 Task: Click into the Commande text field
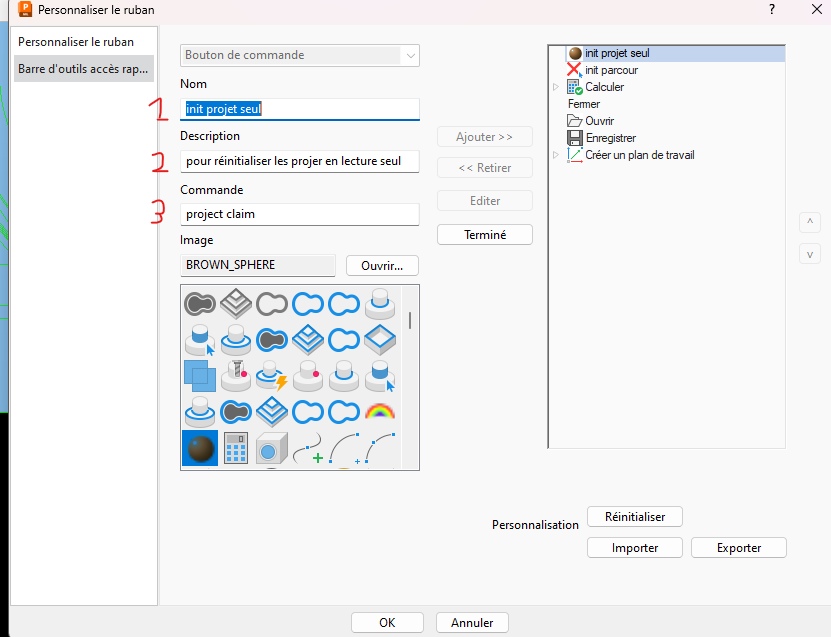299,214
